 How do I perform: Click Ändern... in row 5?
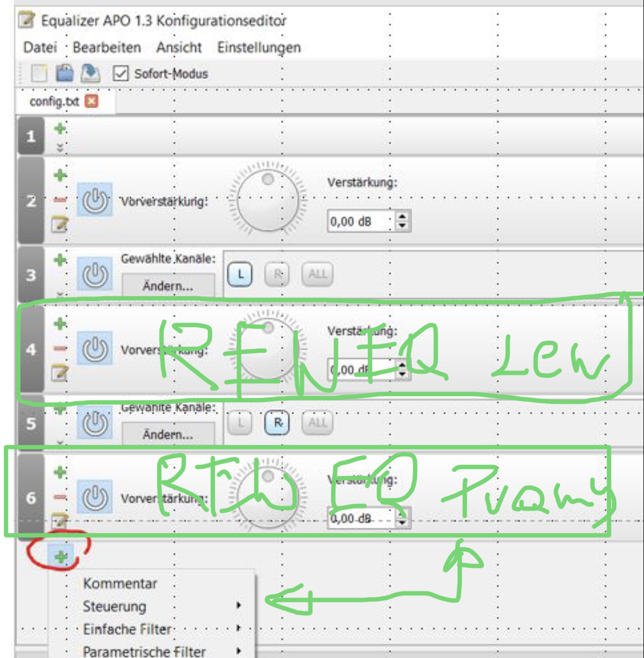coord(168,435)
